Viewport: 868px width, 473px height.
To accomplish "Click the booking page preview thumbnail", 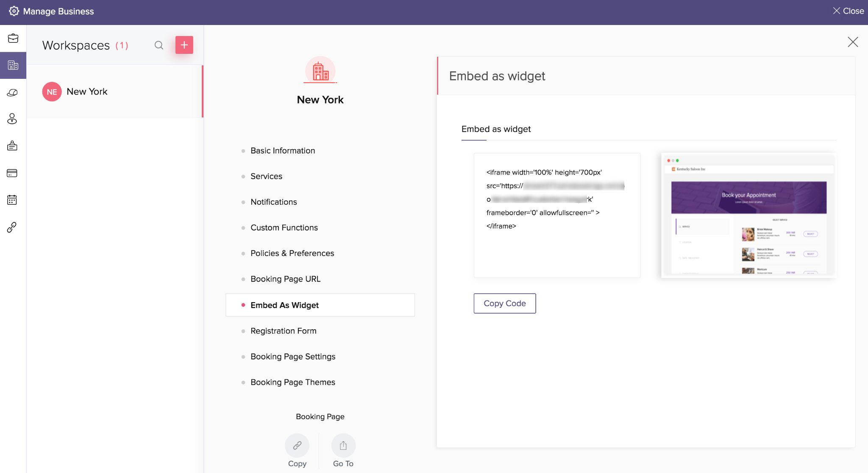I will click(x=748, y=215).
